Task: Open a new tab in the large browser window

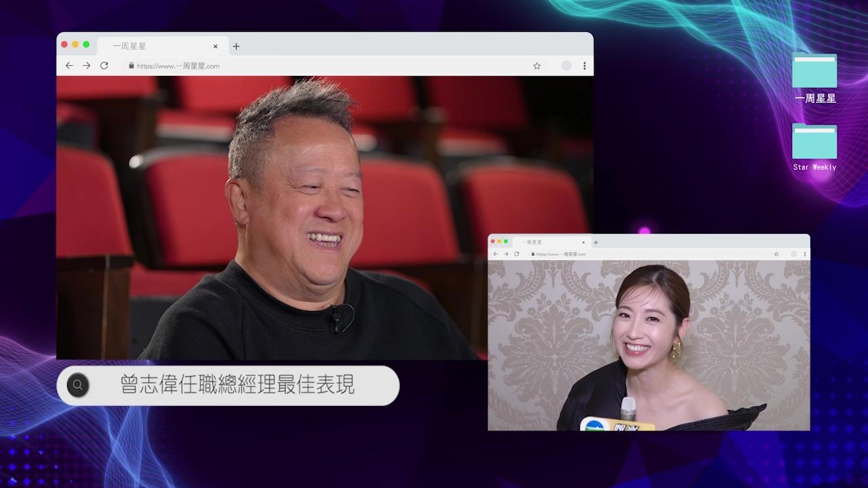Action: pyautogui.click(x=236, y=46)
